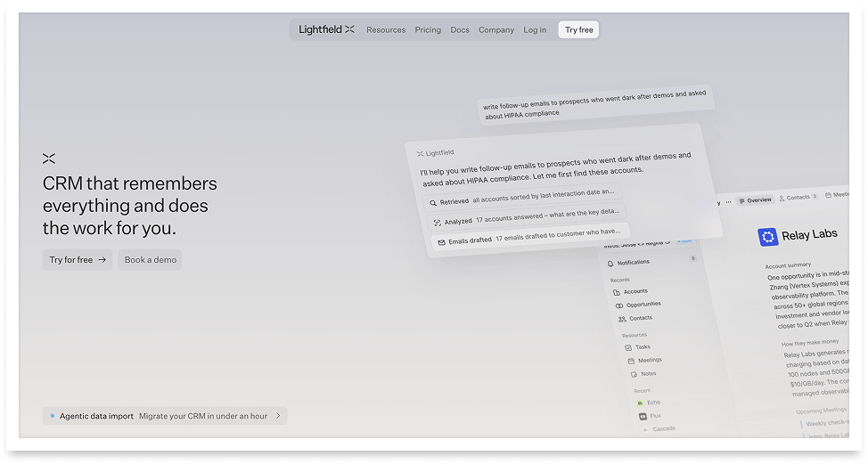Open the recent Echo record
This screenshot has width=868, height=464.
pos(648,403)
